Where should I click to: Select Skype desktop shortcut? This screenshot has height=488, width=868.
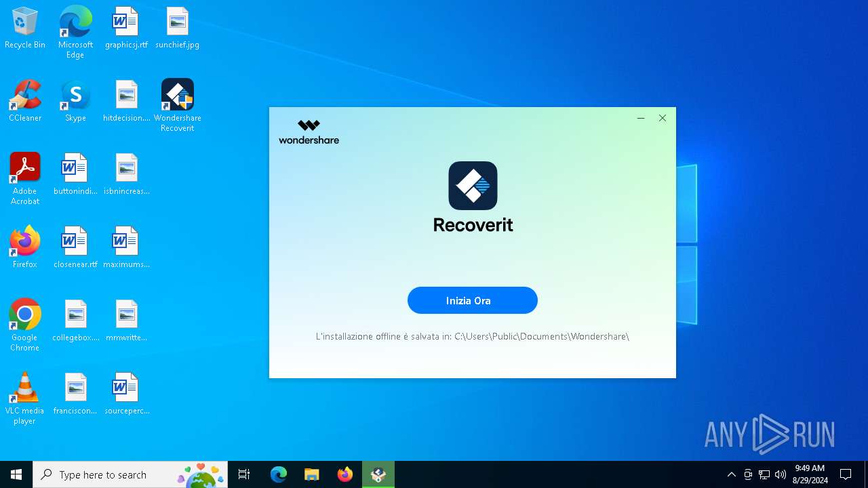(x=75, y=101)
